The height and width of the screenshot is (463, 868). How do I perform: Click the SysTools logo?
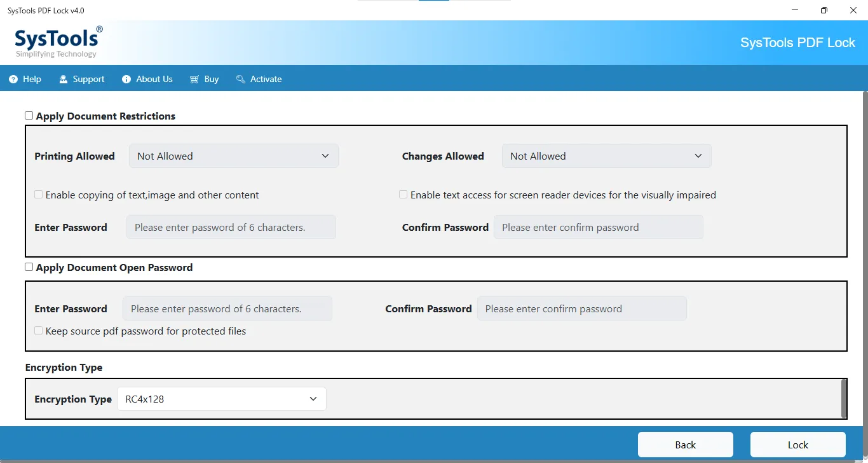[x=58, y=42]
